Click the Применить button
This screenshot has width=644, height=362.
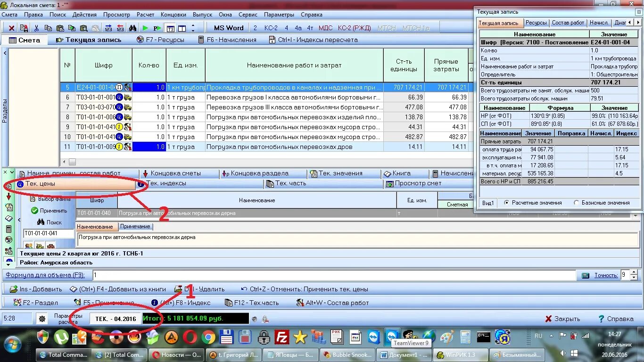point(50,211)
